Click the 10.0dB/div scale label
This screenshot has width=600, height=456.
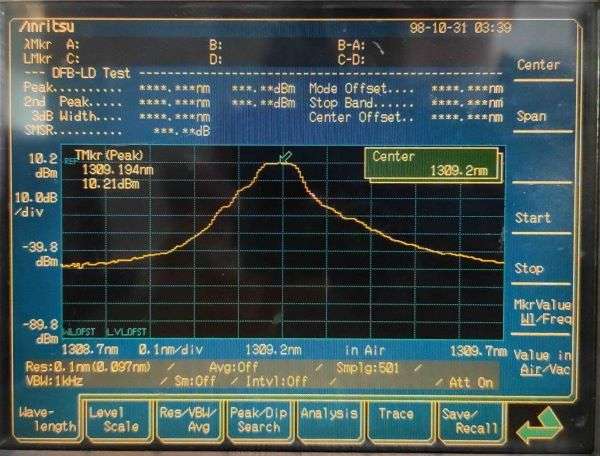tap(37, 205)
